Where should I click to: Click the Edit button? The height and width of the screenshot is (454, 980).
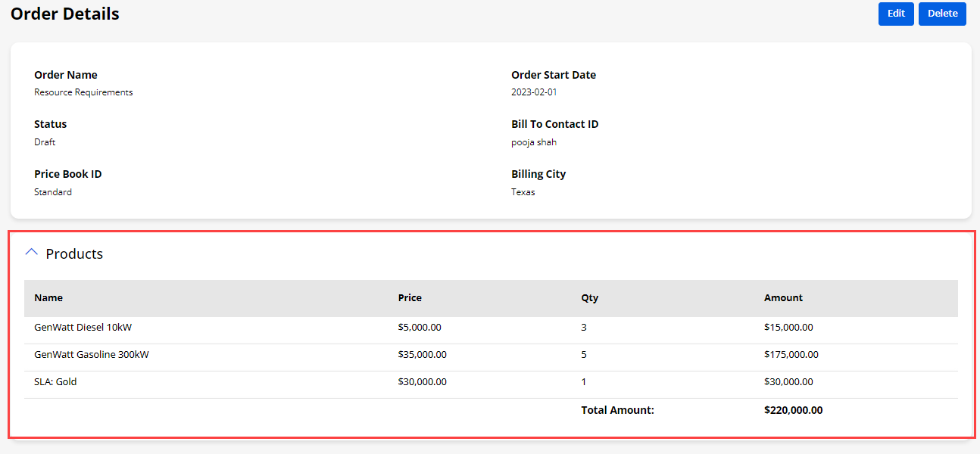click(x=896, y=14)
